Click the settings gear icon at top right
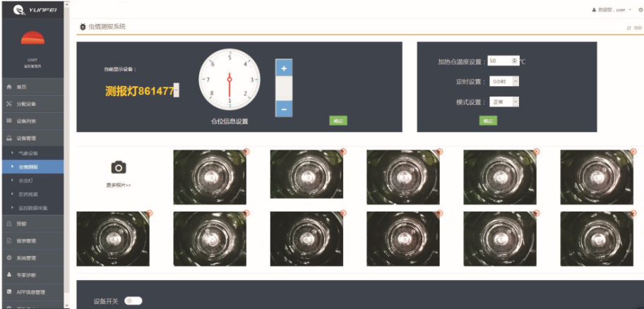 (x=640, y=10)
